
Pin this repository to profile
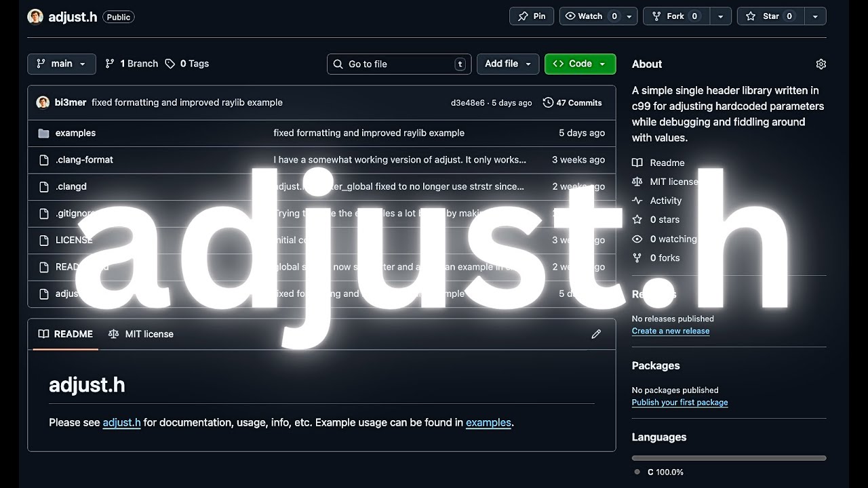532,16
